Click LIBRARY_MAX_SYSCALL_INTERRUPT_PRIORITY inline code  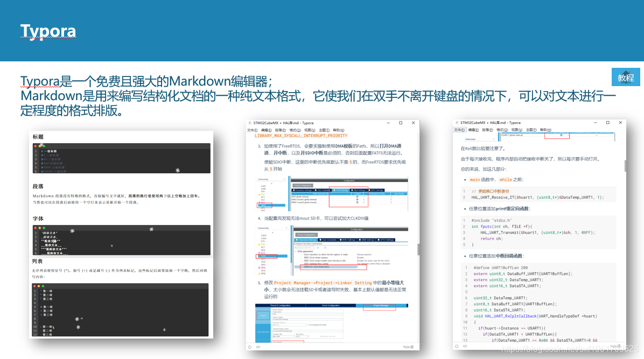[301, 136]
